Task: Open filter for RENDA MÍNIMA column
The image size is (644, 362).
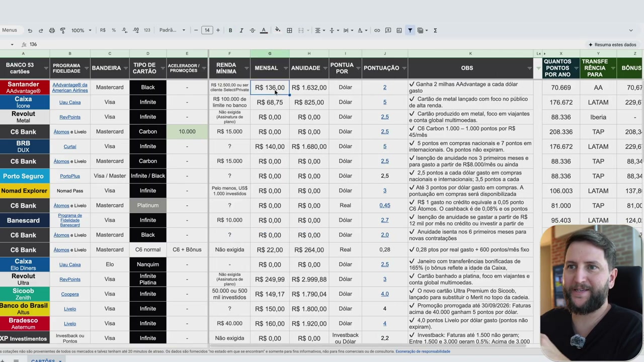Action: [247, 68]
